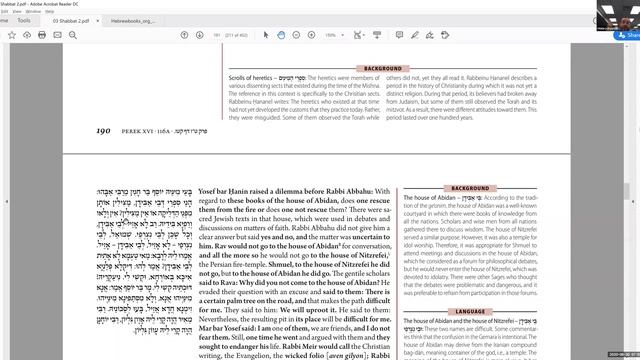Click upper BACKGROUND heading above Scrolls of heretics

point(383,69)
